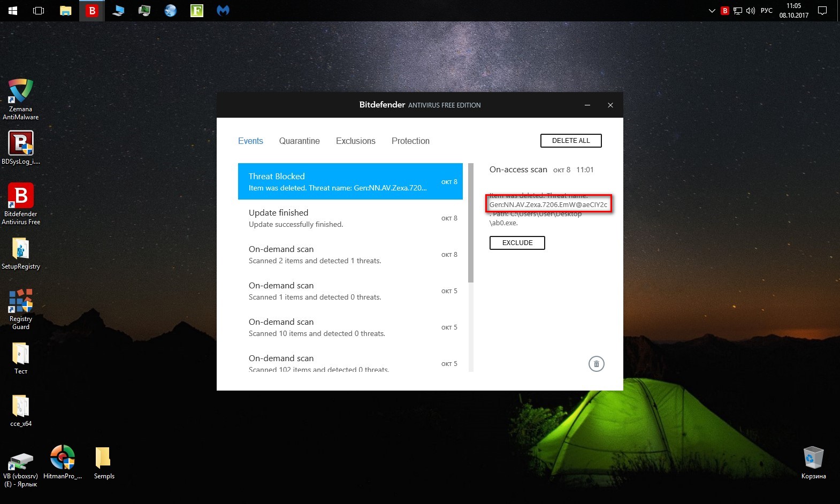Select the Update finished event
Image resolution: width=840 pixels, height=504 pixels.
point(350,218)
